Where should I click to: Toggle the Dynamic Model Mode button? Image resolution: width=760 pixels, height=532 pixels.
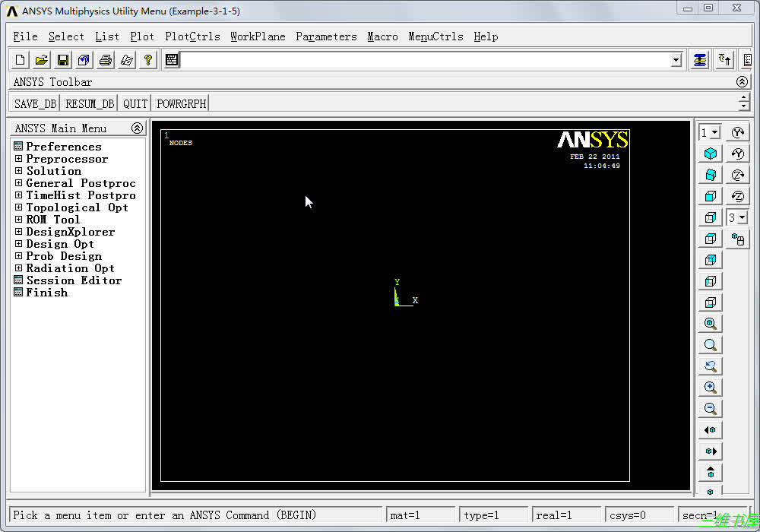coord(737,238)
